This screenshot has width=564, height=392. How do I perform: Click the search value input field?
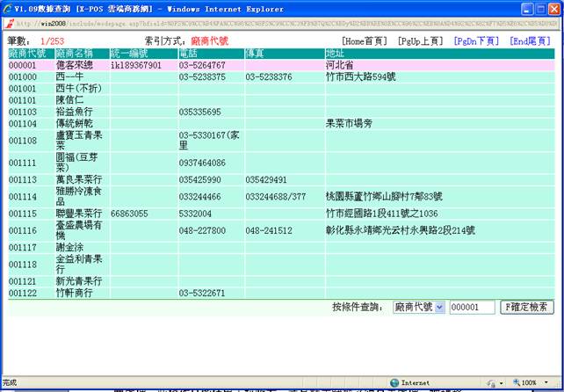tap(471, 308)
